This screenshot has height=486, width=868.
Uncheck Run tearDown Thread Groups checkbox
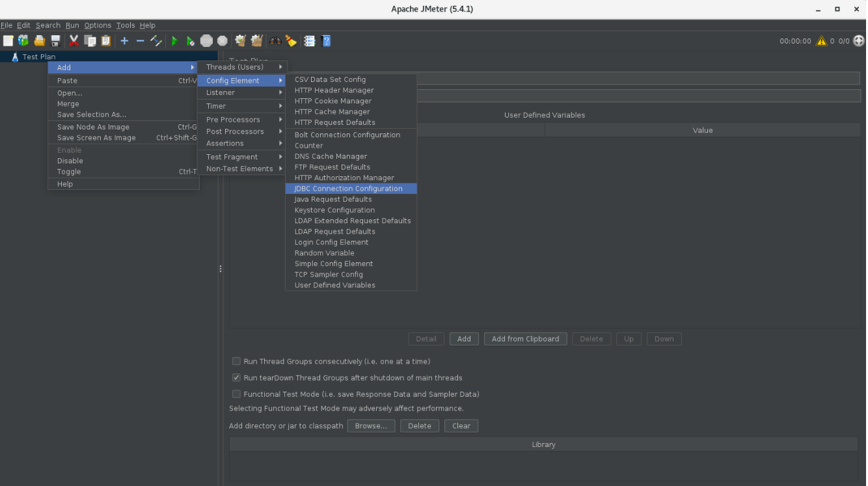pos(237,377)
